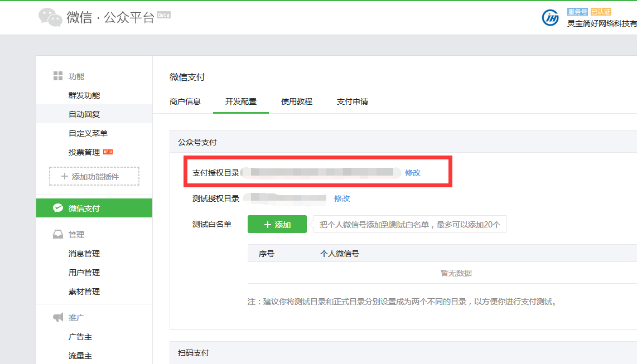Open 自动回复 in sidebar
The width and height of the screenshot is (637, 364).
point(84,114)
